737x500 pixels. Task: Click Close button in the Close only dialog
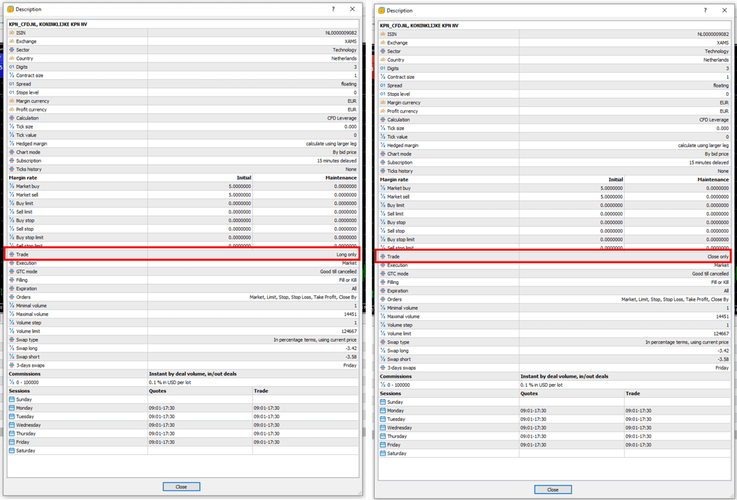coord(552,489)
